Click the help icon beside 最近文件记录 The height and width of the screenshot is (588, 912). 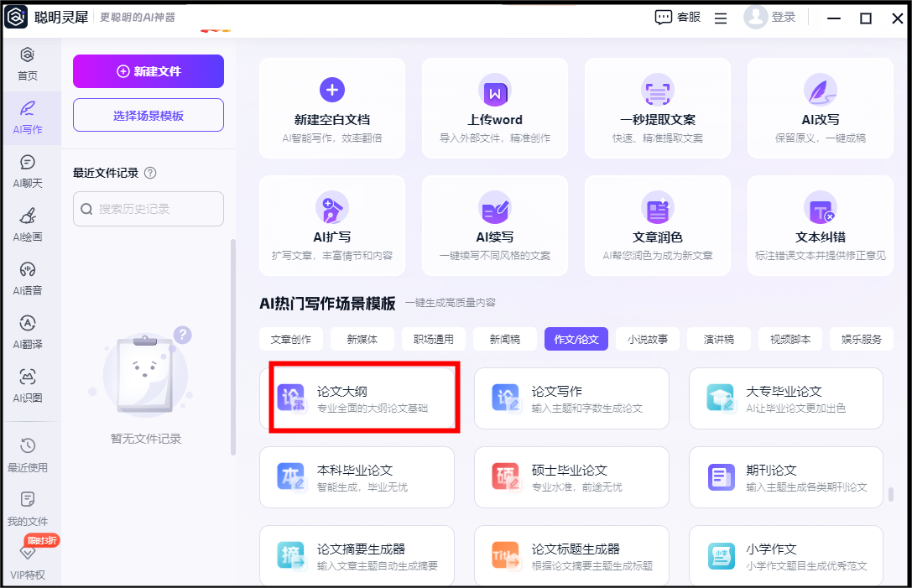click(x=150, y=173)
